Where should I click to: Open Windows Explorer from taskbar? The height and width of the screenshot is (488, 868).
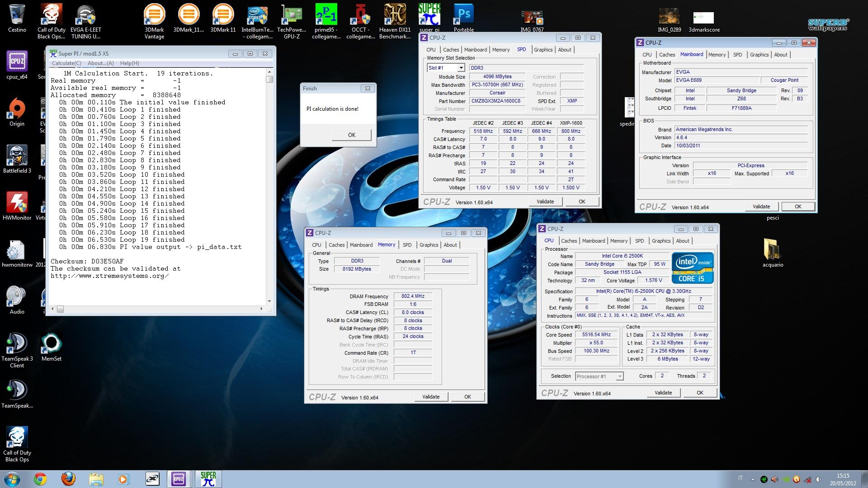coord(96,479)
